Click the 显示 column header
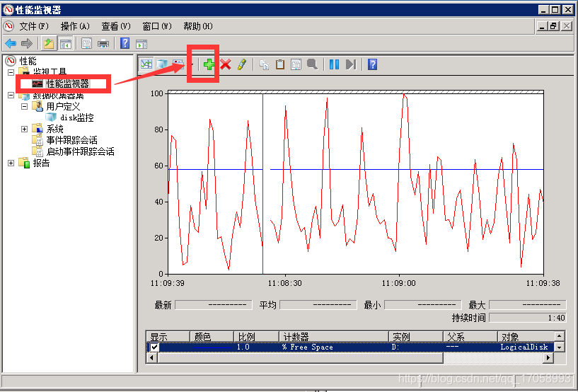Image resolution: width=578 pixels, height=392 pixels. point(168,337)
